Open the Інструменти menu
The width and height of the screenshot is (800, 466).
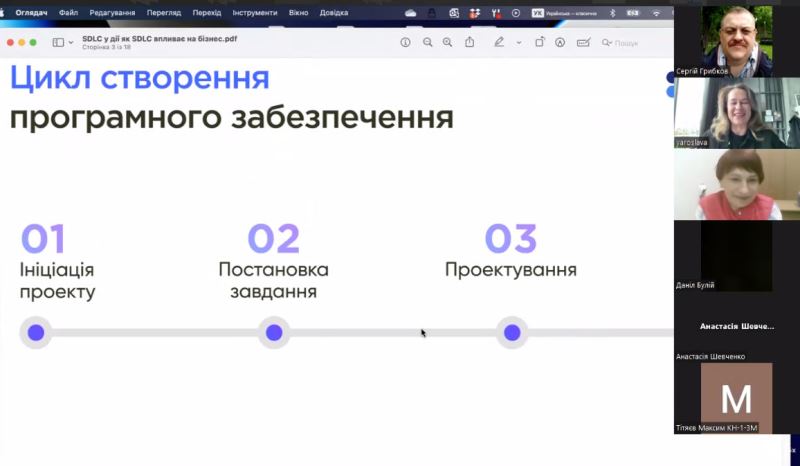(255, 13)
